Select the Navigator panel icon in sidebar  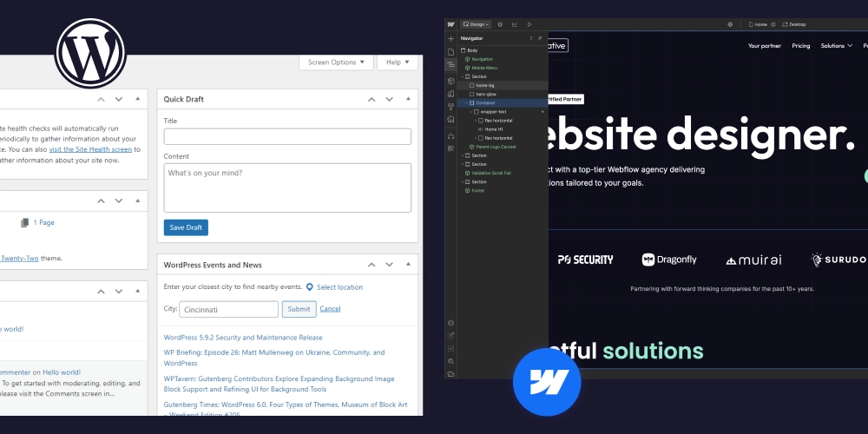[450, 65]
